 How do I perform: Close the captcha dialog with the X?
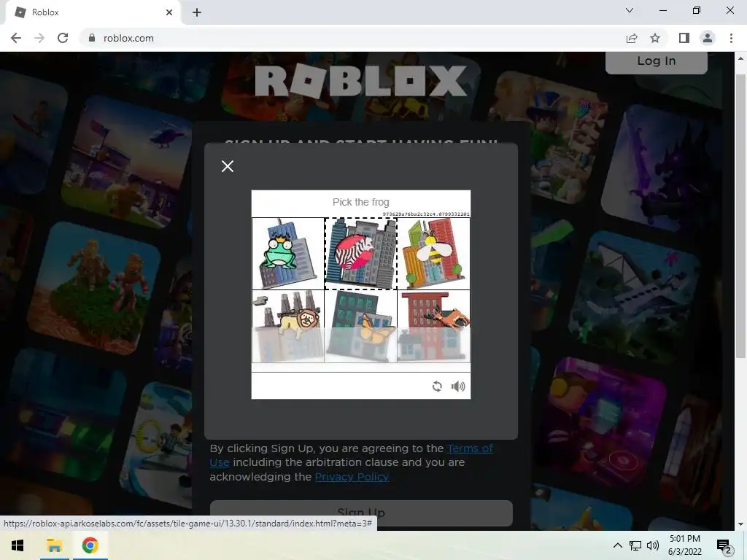pos(228,166)
